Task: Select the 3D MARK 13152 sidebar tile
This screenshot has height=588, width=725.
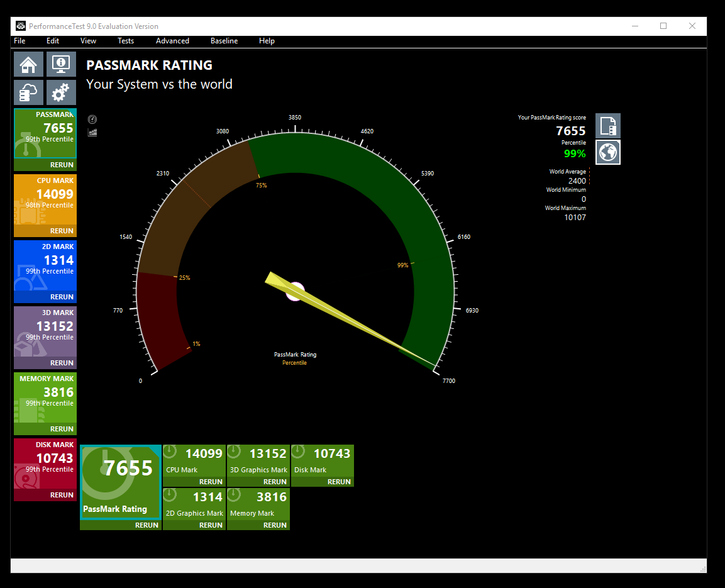Action: (x=45, y=331)
